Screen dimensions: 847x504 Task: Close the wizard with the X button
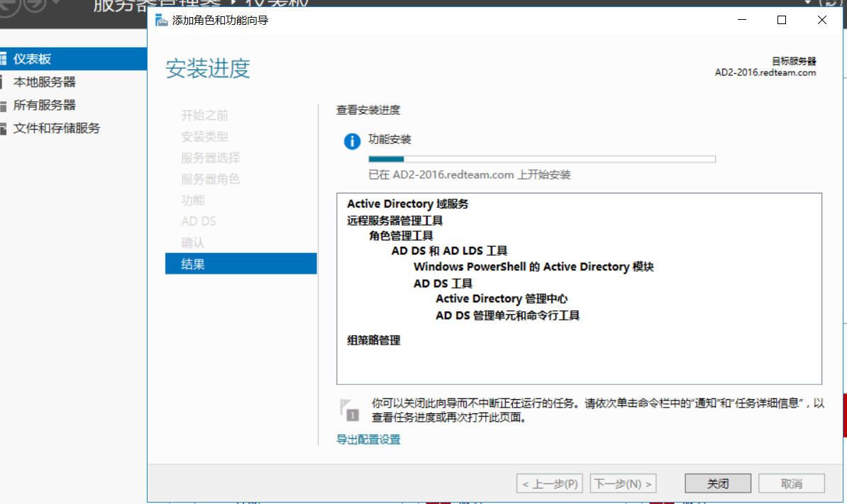(822, 20)
